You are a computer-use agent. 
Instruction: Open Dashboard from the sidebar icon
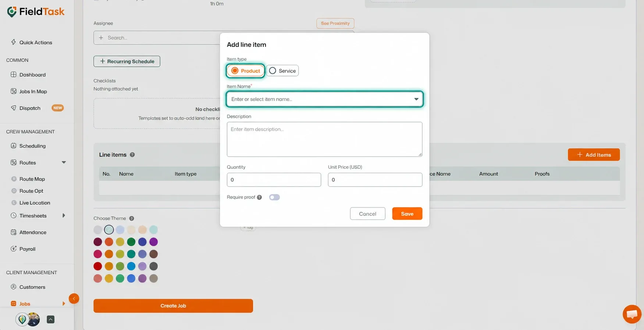(14, 75)
